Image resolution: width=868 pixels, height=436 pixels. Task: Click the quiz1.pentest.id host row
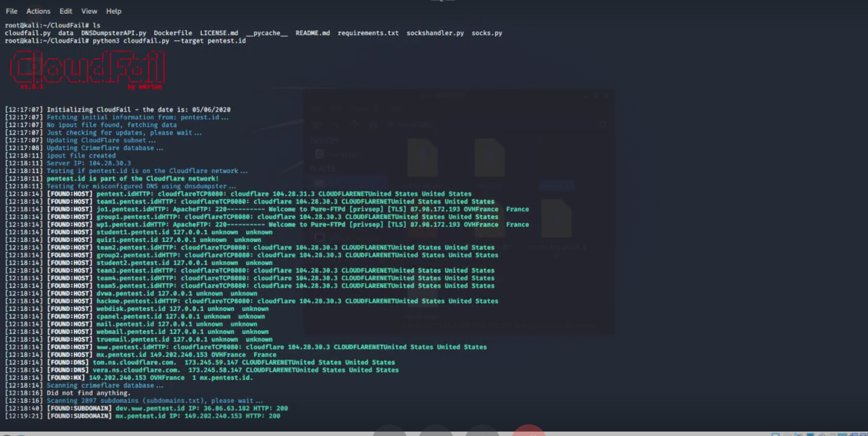pyautogui.click(x=133, y=239)
